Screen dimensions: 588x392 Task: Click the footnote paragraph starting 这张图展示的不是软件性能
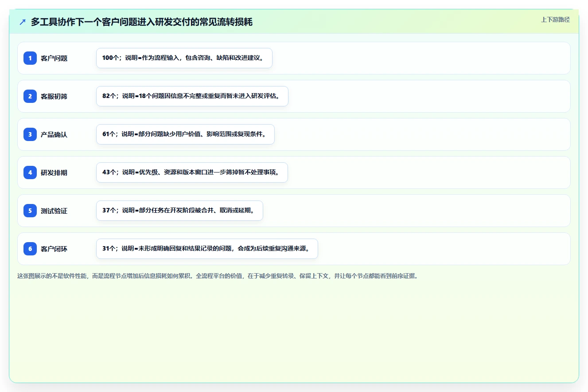click(218, 276)
